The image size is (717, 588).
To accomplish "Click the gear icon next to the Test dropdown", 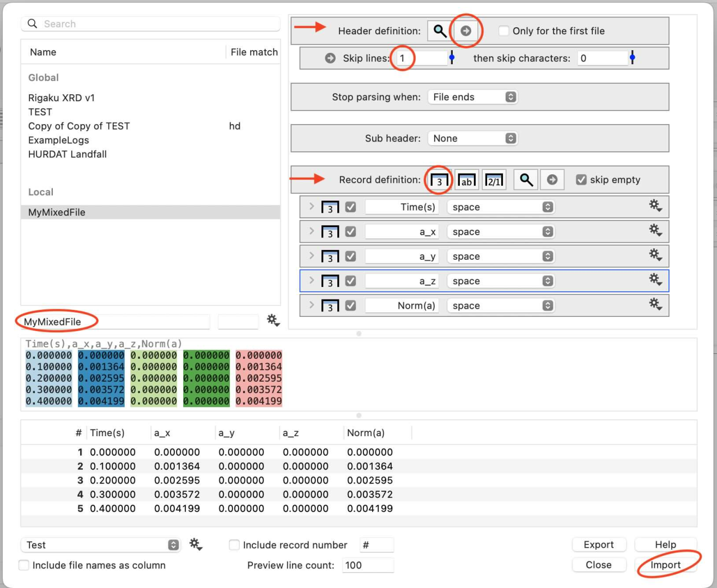I will click(x=195, y=544).
